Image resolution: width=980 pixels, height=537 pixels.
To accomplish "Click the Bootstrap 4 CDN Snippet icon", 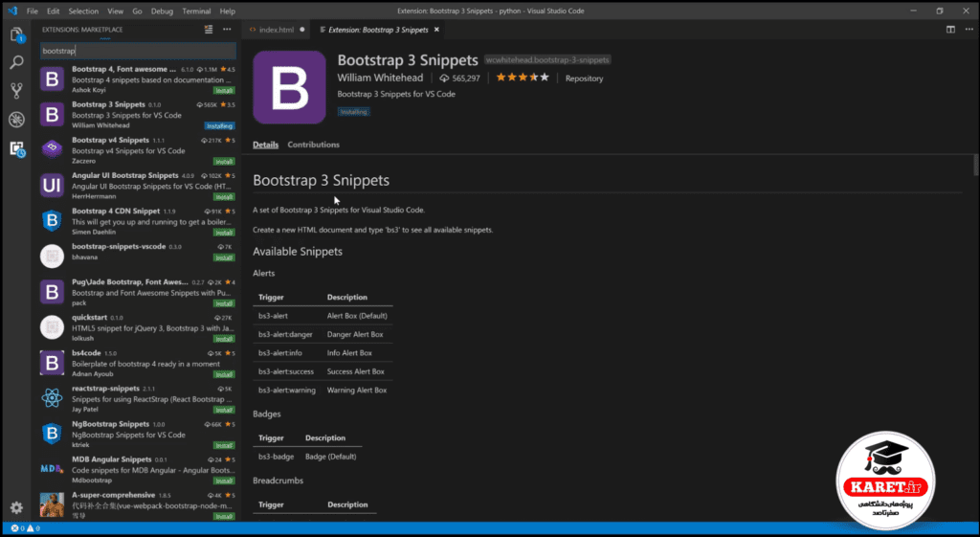I will click(52, 221).
